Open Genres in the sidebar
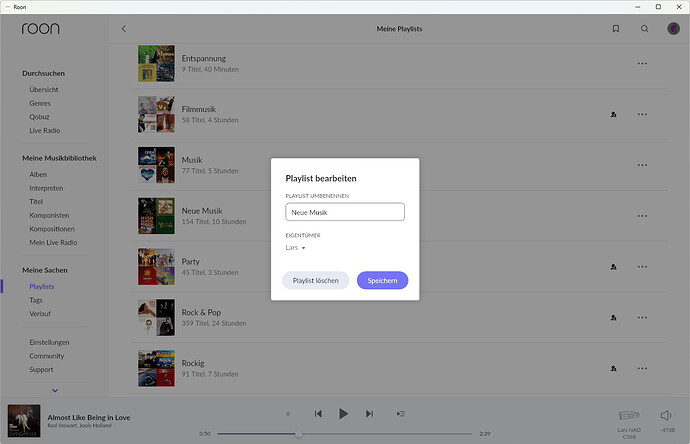690x444 pixels. coord(40,103)
